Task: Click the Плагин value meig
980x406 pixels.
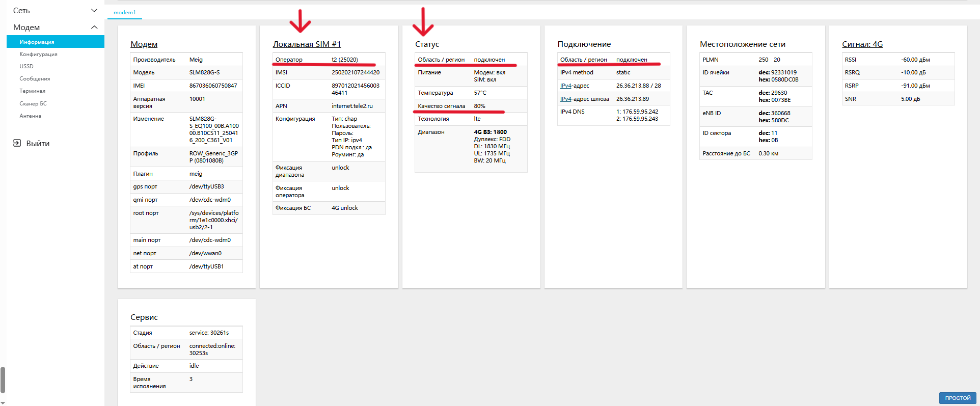Action: click(x=196, y=174)
